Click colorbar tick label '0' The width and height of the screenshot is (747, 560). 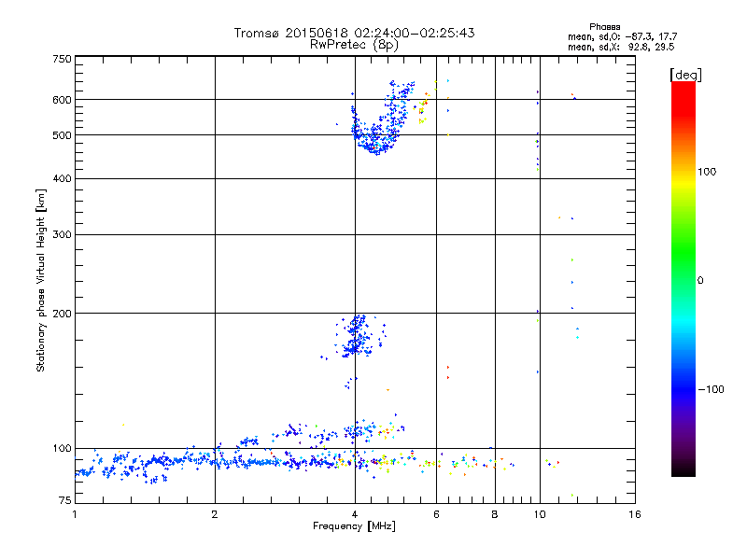[700, 281]
